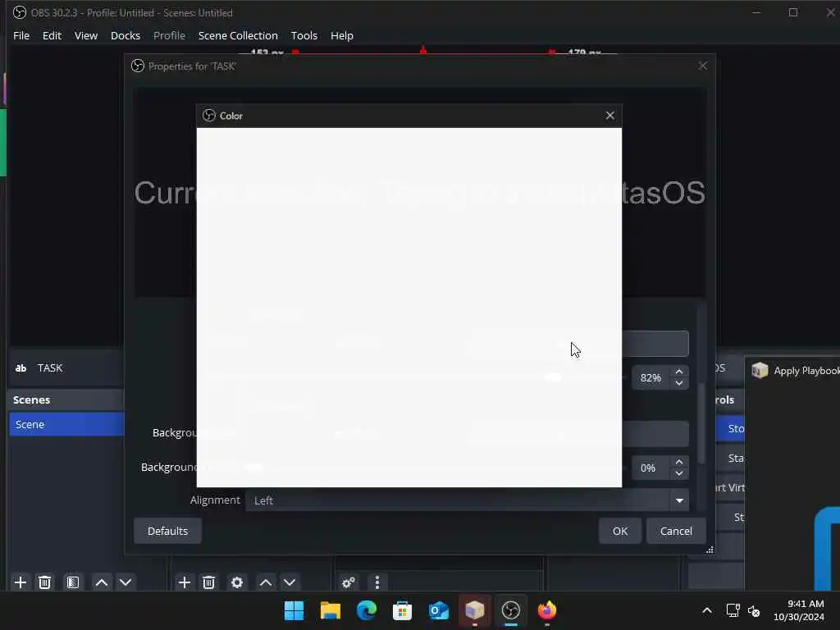This screenshot has width=840, height=630.
Task: Click the Properties dialog resize grip
Action: click(x=710, y=550)
